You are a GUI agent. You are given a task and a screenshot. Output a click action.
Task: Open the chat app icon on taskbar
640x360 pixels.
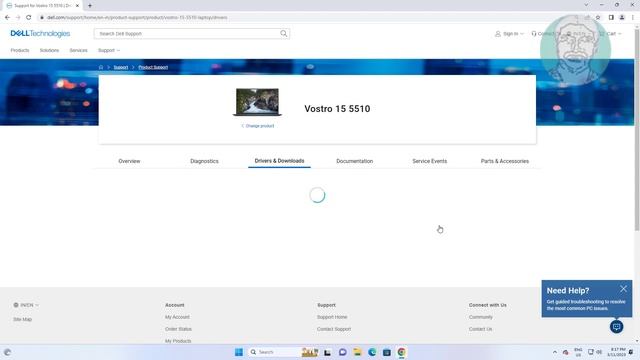click(x=342, y=352)
